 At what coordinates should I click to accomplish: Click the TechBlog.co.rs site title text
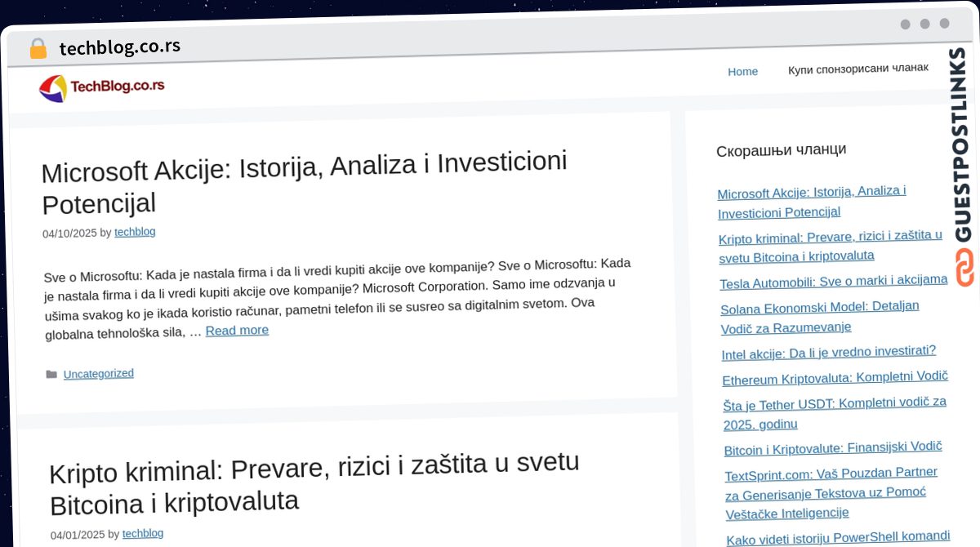tap(118, 86)
